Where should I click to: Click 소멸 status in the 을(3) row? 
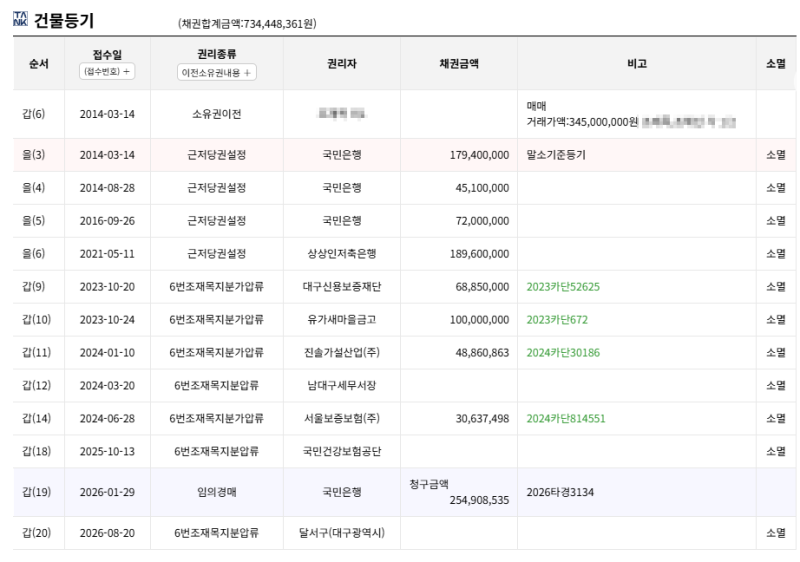(x=776, y=155)
